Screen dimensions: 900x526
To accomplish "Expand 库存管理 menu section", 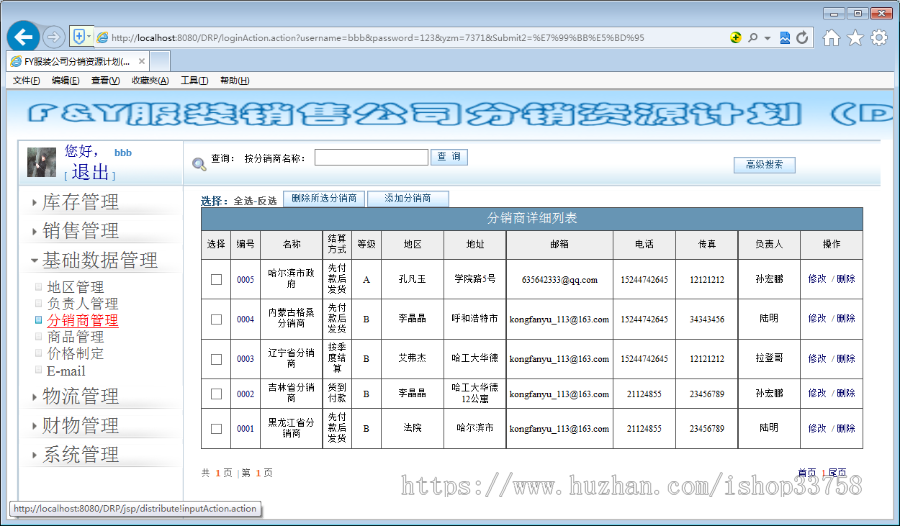I will (80, 202).
